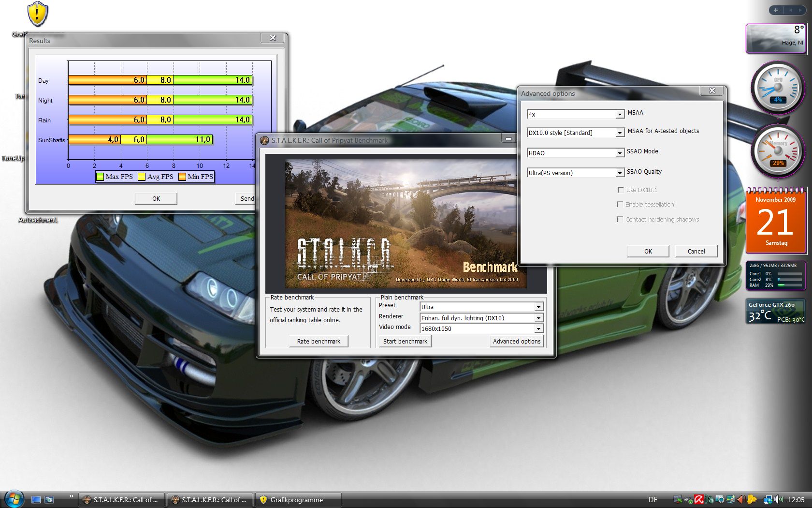Screen dimensions: 812x508
Task: Click Show Desktop quick launch icon
Action: (x=36, y=500)
